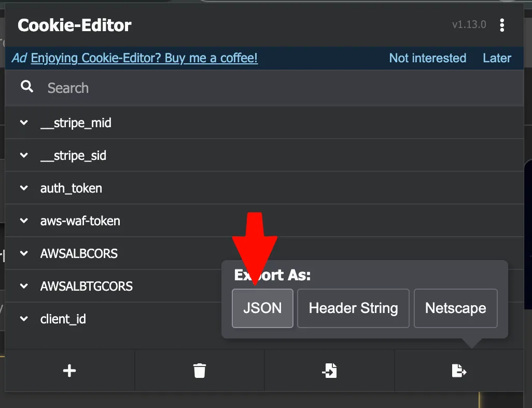Image resolution: width=532 pixels, height=408 pixels.
Task: Click the export cookies icon
Action: click(459, 371)
